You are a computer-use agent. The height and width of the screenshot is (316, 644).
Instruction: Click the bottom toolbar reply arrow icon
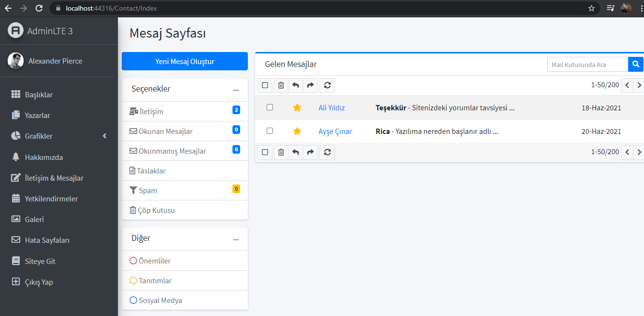tap(296, 152)
